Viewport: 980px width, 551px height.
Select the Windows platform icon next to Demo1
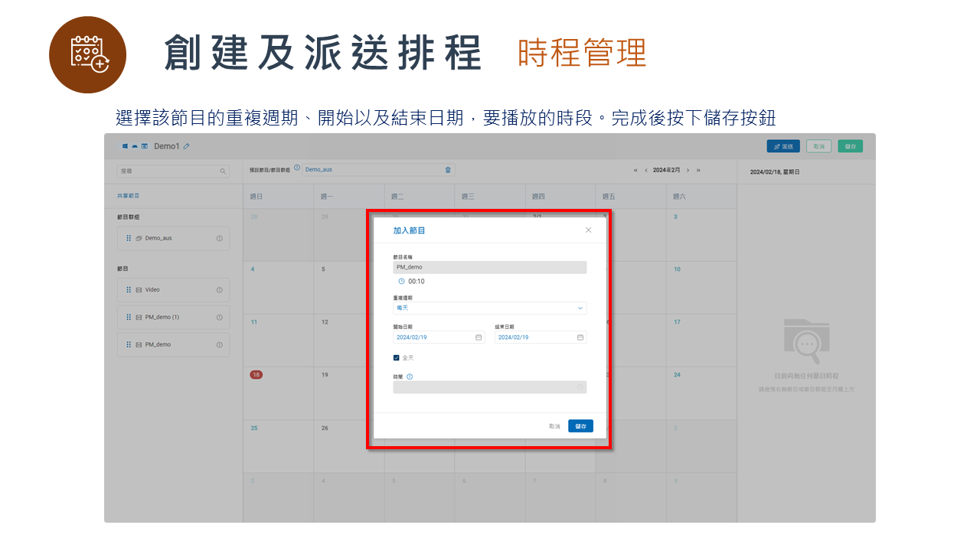[x=125, y=146]
